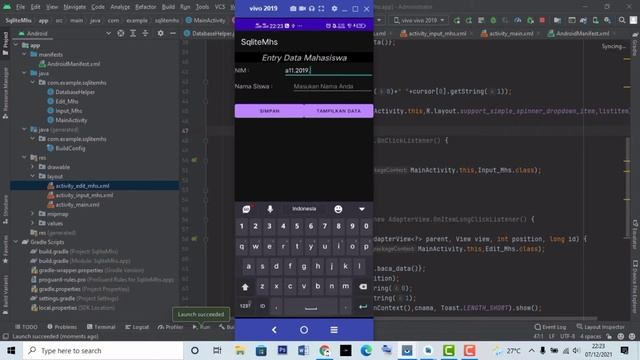Click the screenshot camera icon in mirror window

293,8
